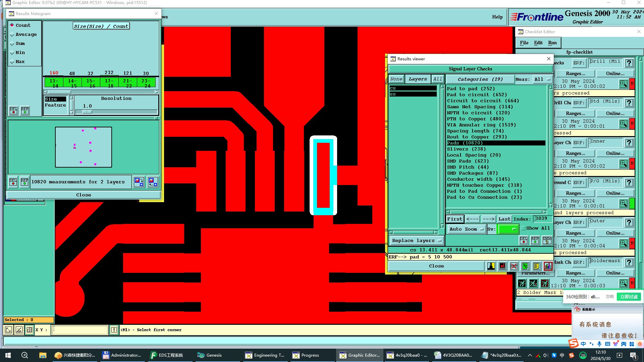Screen dimensions: 644x362
Task: Select the Count radio option
Action: (x=20, y=25)
